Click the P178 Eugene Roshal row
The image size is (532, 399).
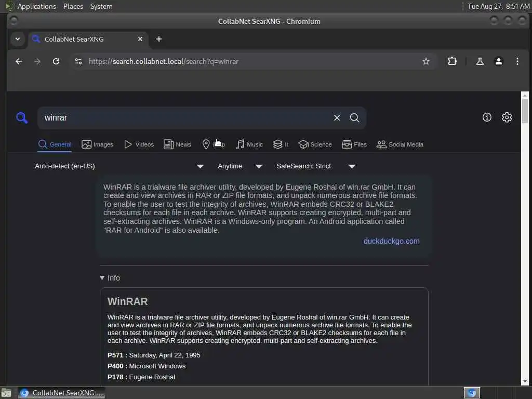(x=141, y=377)
